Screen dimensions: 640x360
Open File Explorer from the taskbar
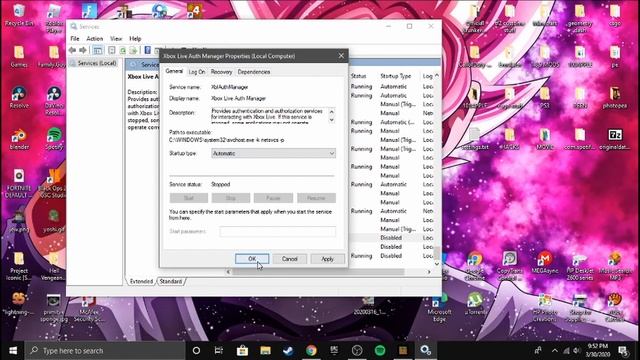coord(265,350)
